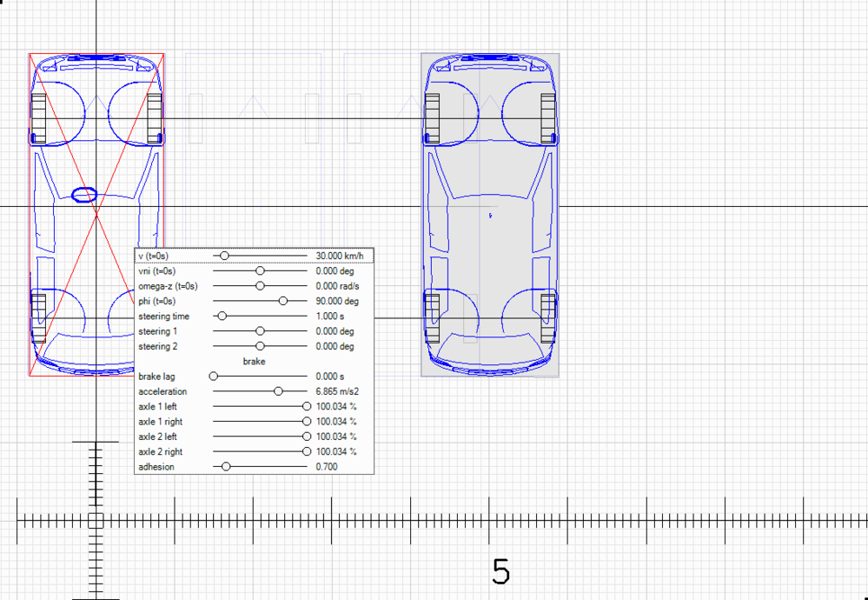This screenshot has height=600, width=868.
Task: Click the acceleration slider handle
Action: click(x=278, y=391)
